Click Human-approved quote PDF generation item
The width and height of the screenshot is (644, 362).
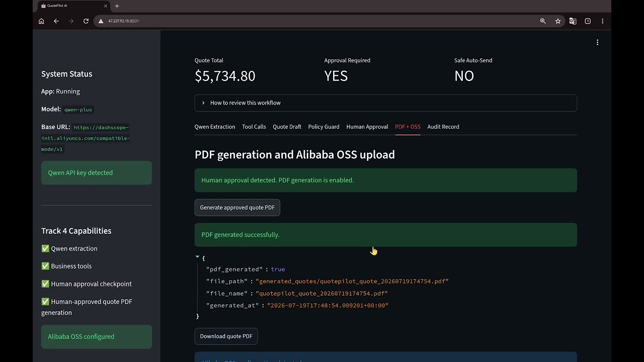[x=87, y=307]
